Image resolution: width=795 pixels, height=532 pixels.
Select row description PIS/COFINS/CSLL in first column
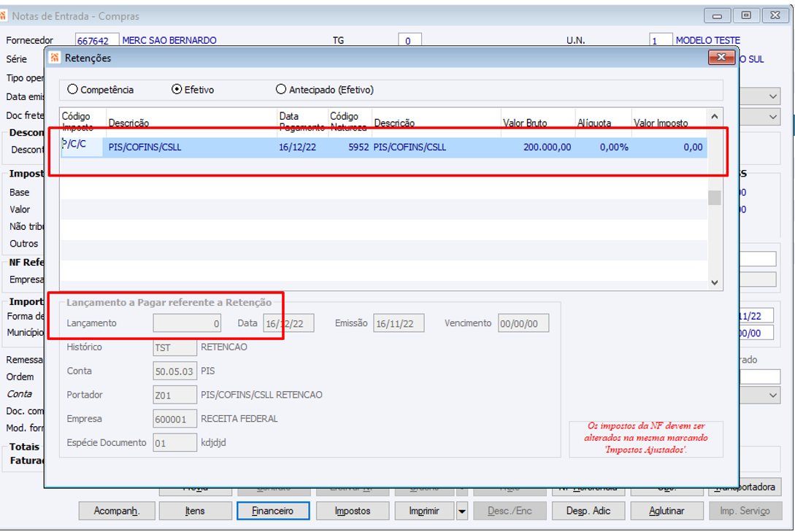point(145,147)
